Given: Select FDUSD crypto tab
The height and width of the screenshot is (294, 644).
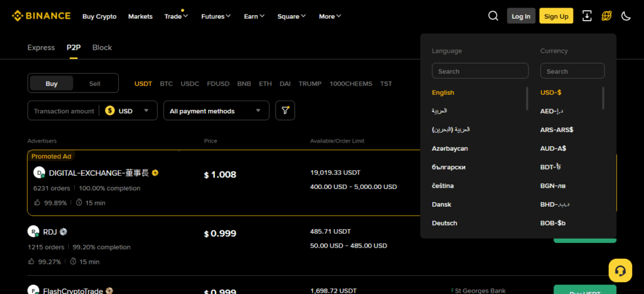Looking at the screenshot, I should pos(218,84).
